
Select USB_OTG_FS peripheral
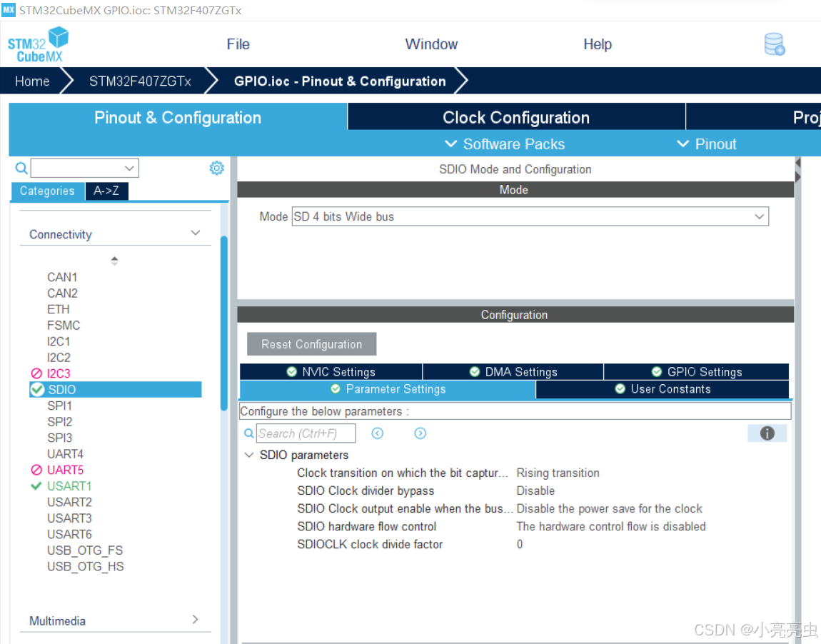85,550
